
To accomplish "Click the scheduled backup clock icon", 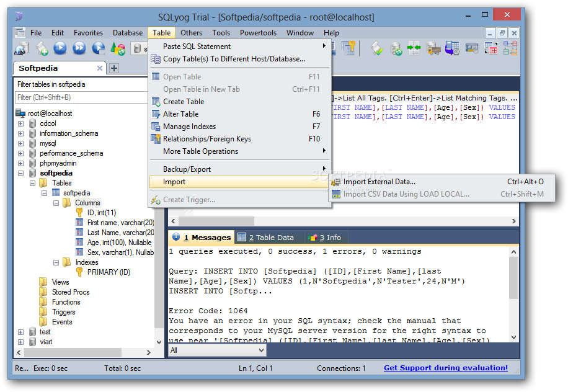I will tap(452, 48).
